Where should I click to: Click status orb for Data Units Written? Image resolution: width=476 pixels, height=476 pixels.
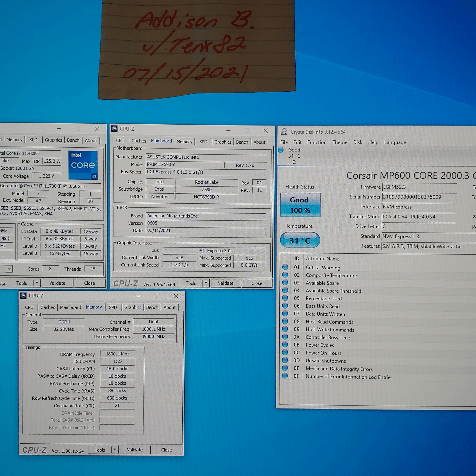point(285,313)
